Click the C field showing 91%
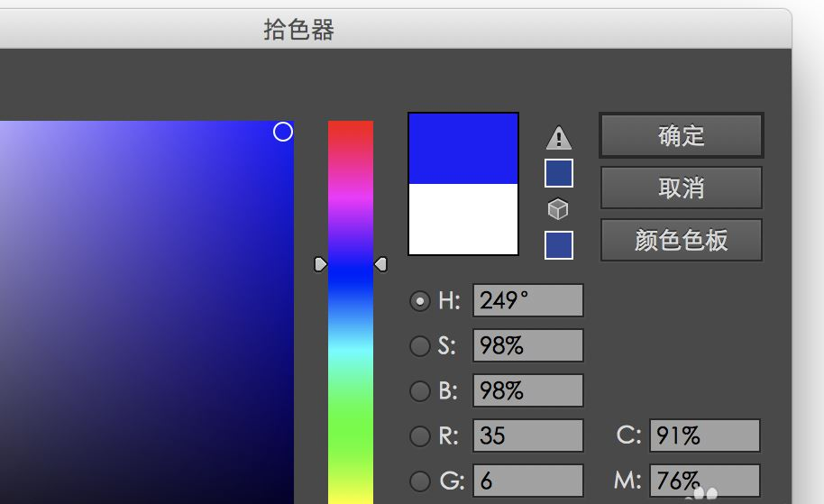The height and width of the screenshot is (504, 824). click(705, 435)
